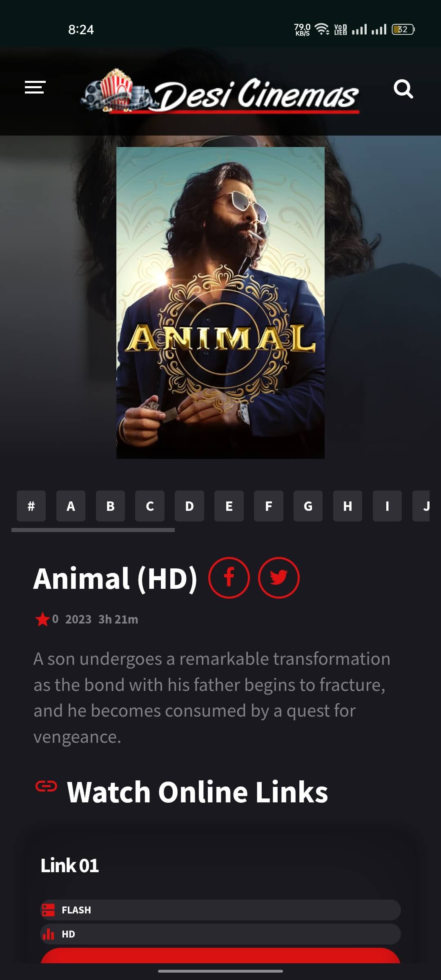Viewport: 441px width, 980px height.
Task: Share Animal on Twitter
Action: click(279, 578)
